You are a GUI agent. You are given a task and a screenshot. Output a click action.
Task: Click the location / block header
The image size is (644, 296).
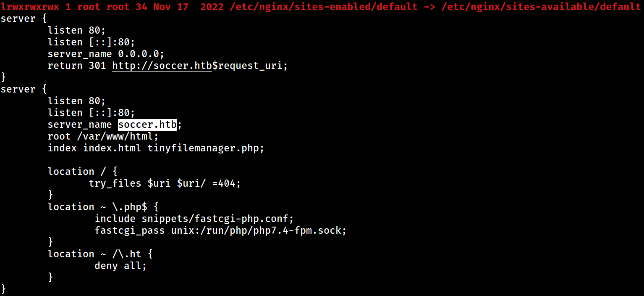[x=82, y=172]
